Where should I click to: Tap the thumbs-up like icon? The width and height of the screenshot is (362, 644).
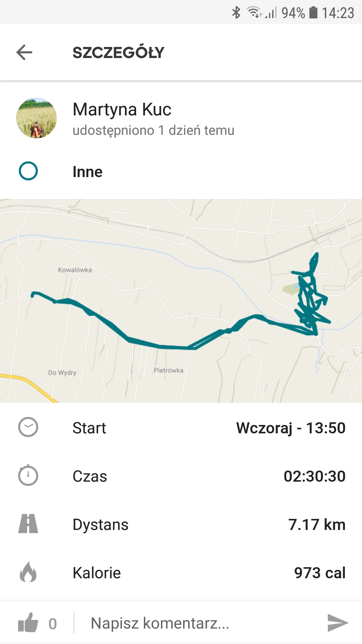click(28, 623)
